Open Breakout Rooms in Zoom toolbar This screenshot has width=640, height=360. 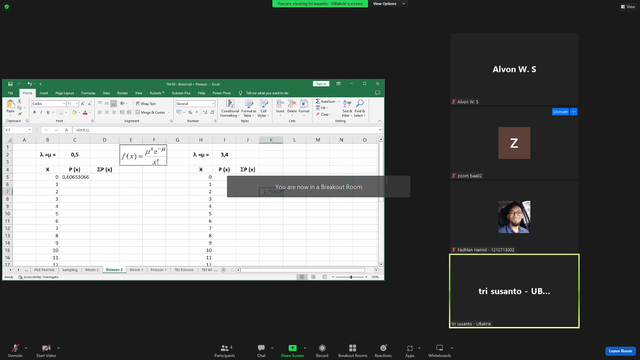point(353,351)
